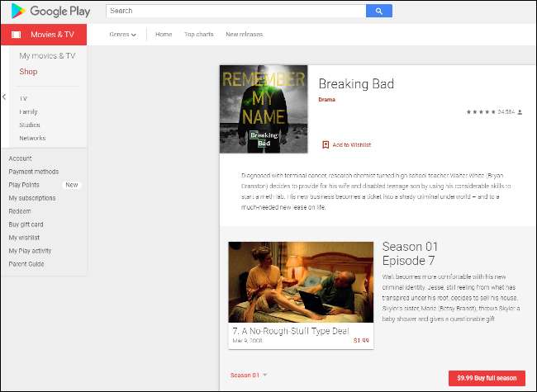This screenshot has width=537, height=392.
Task: Open Studios category in sidebar
Action: 30,125
